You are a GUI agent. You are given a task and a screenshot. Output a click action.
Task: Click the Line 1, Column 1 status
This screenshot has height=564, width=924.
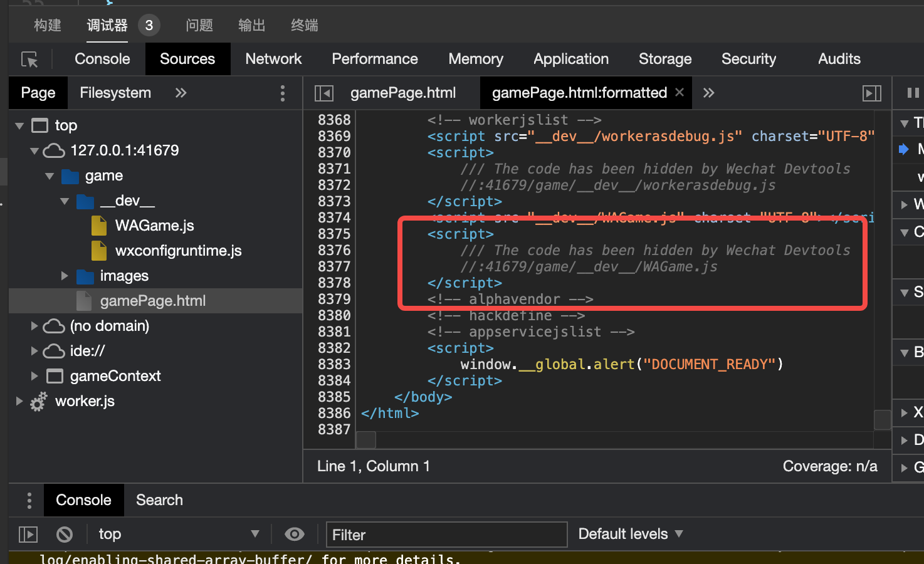pyautogui.click(x=374, y=466)
